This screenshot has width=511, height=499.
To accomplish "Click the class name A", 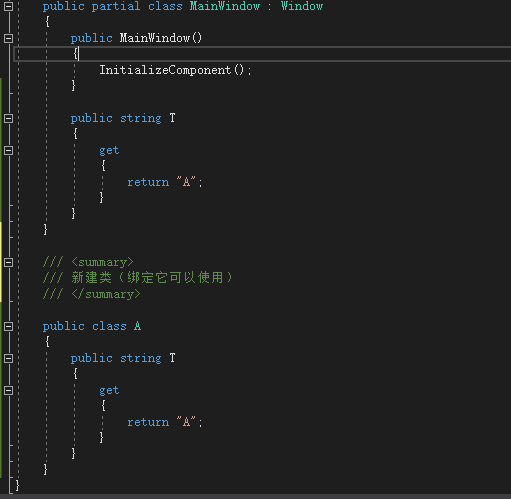I will 137,326.
